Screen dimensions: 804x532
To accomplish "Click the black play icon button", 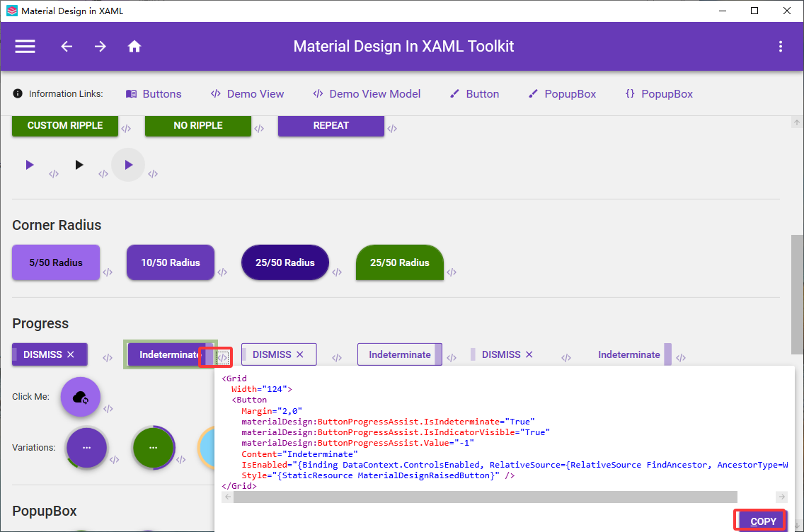I will point(79,165).
